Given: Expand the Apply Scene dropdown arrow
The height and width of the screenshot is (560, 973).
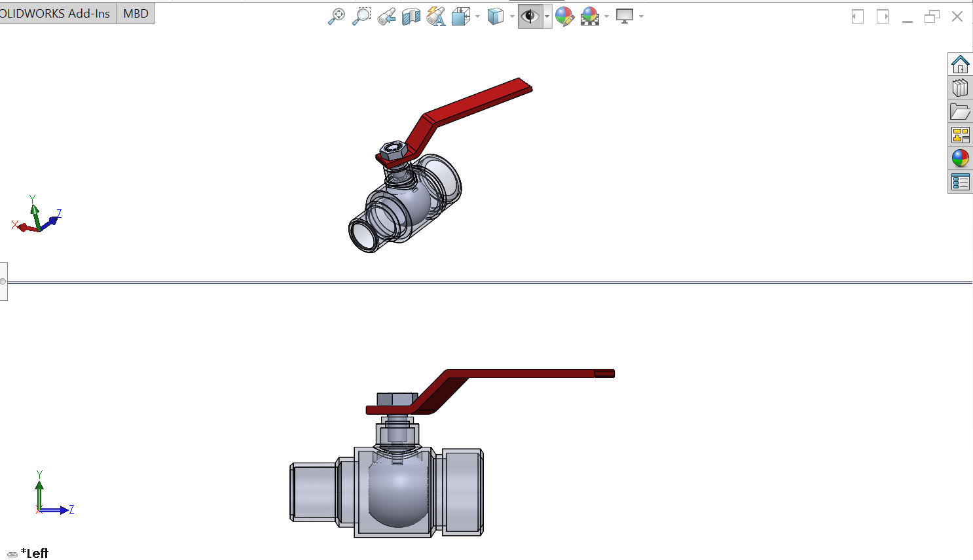Looking at the screenshot, I should (607, 16).
